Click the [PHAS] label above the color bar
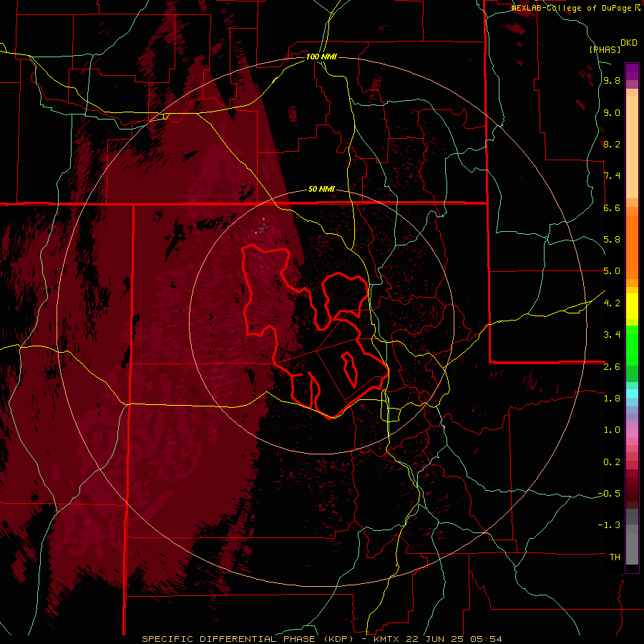The width and height of the screenshot is (644, 644). [605, 49]
